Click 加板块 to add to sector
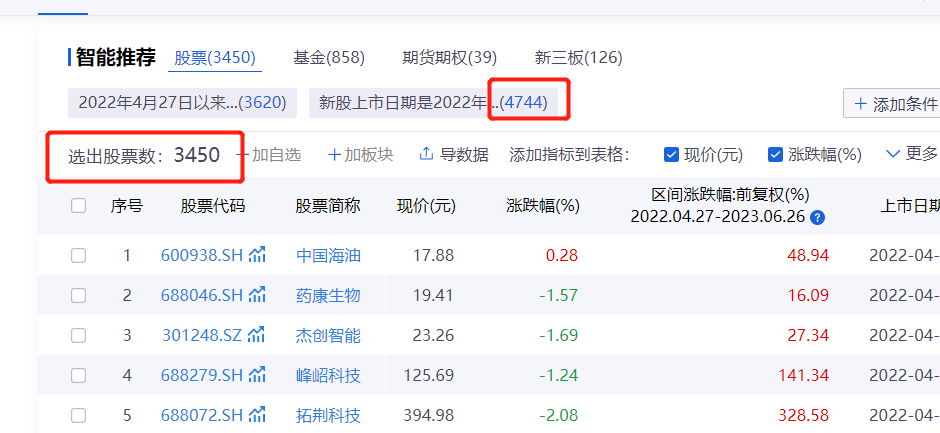 (x=361, y=155)
